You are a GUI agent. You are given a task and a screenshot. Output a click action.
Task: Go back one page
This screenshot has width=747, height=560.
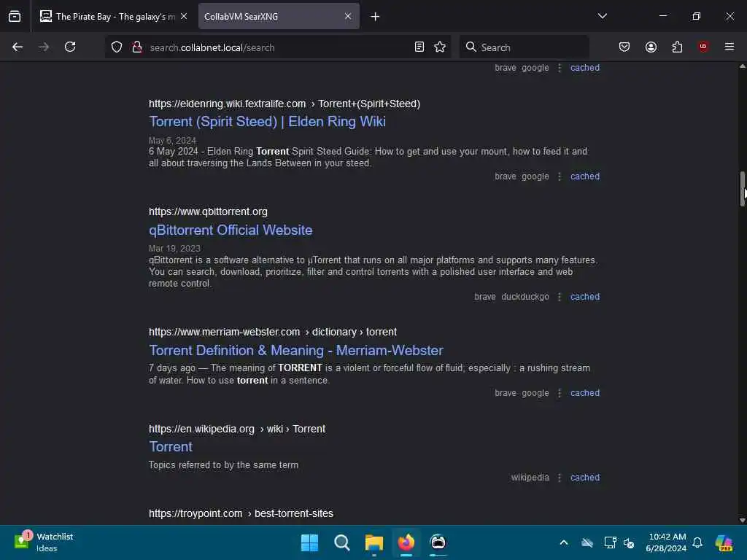point(18,47)
